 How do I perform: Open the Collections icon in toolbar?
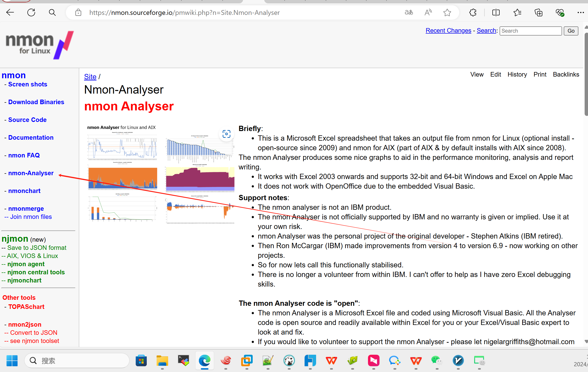pos(538,12)
